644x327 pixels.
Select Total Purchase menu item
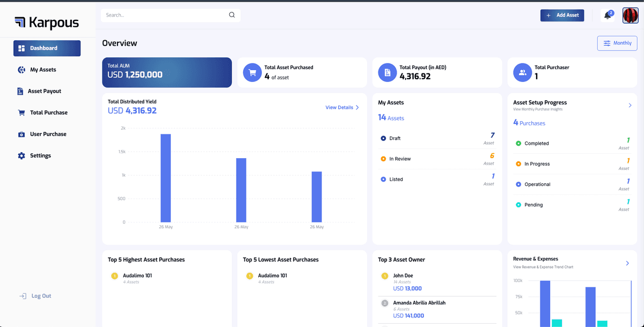pos(48,113)
